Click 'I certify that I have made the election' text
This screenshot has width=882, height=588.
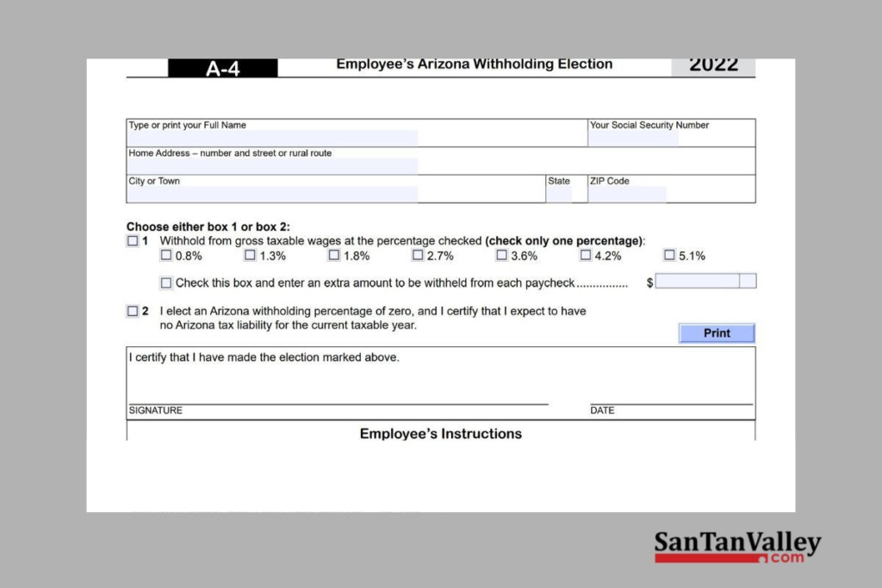pos(264,357)
